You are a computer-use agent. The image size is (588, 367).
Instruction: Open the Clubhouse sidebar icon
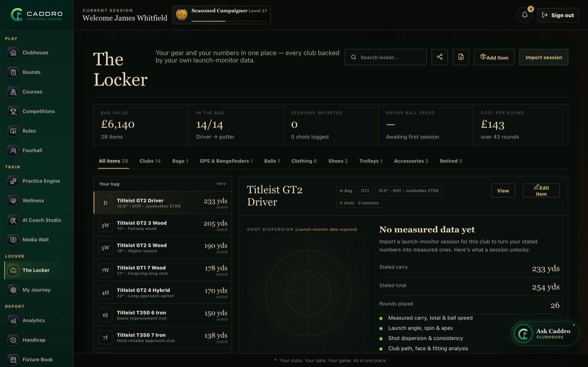(x=13, y=52)
